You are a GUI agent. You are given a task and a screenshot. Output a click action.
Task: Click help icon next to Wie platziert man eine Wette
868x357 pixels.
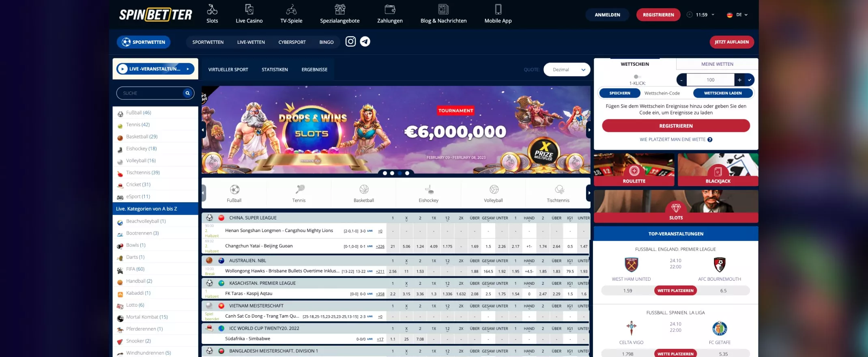710,140
